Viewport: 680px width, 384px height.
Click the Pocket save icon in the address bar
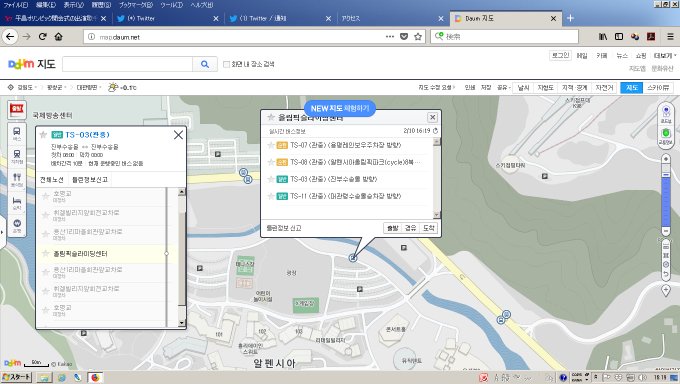click(x=404, y=37)
